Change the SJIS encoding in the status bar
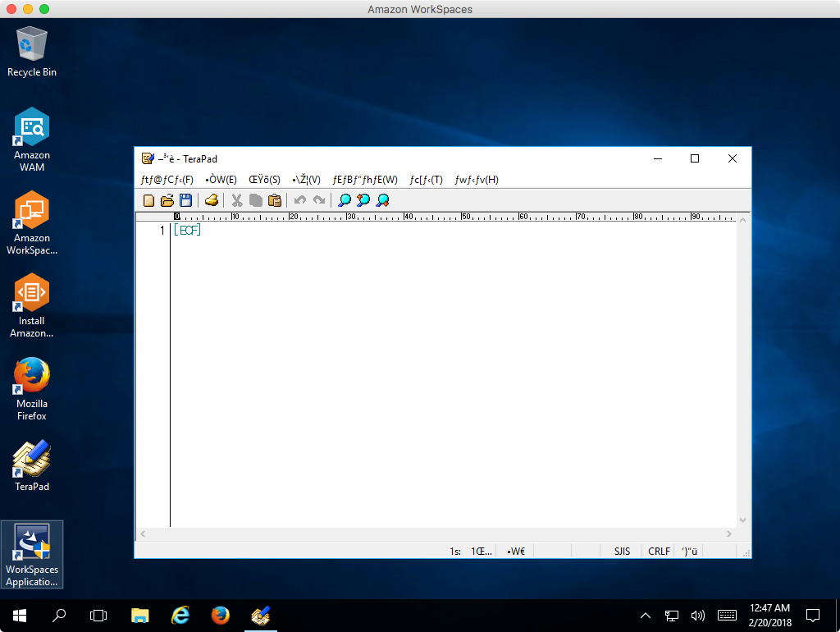Image resolution: width=840 pixels, height=632 pixels. click(x=621, y=551)
